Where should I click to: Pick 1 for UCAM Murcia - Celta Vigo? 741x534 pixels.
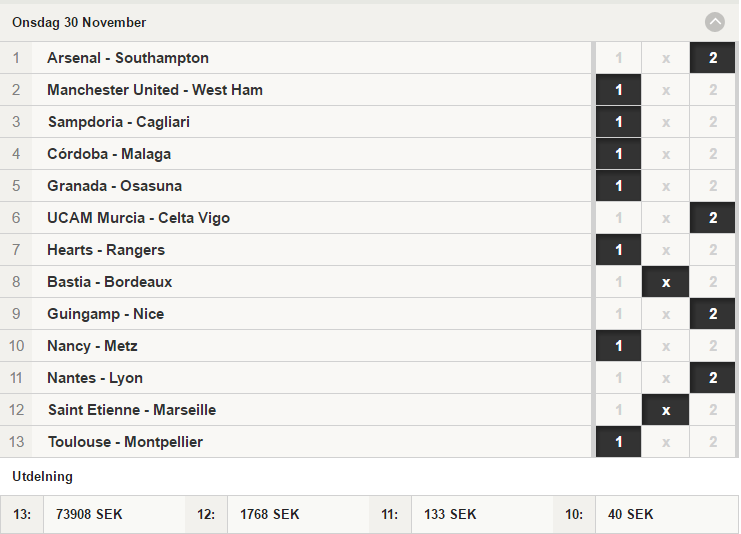coord(619,218)
